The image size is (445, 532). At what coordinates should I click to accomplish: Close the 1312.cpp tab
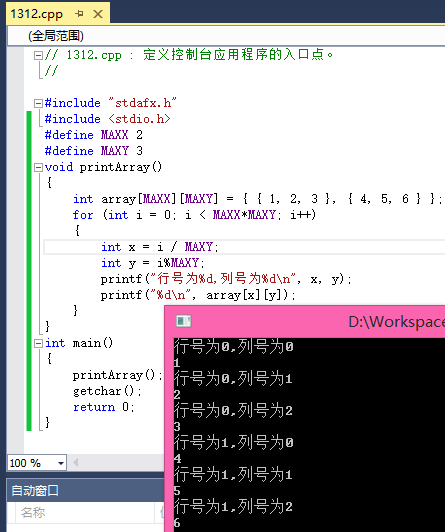(98, 14)
